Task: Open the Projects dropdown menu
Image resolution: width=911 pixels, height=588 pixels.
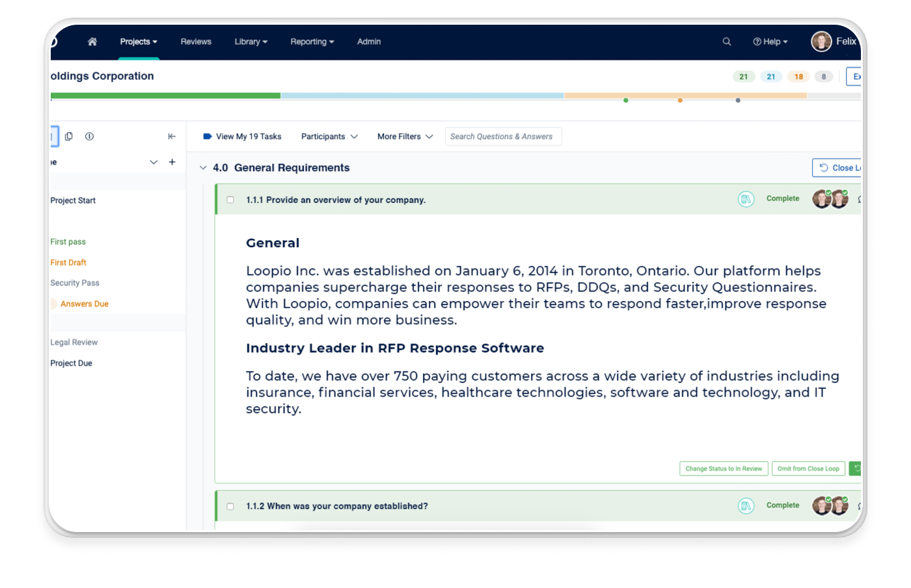Action: click(139, 42)
